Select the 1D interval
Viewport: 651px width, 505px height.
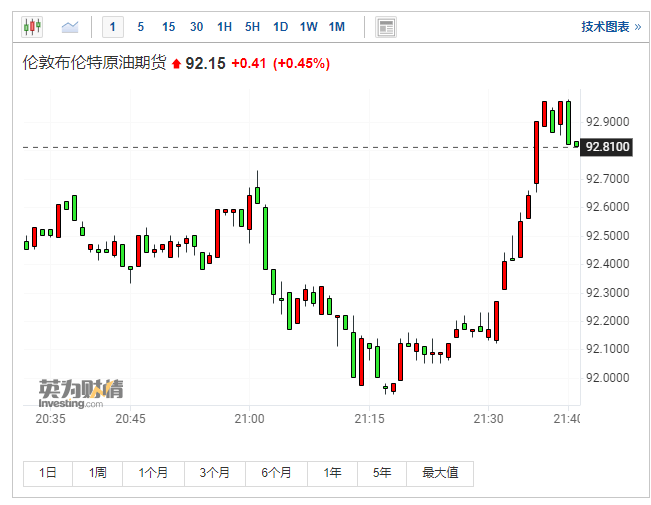click(281, 27)
